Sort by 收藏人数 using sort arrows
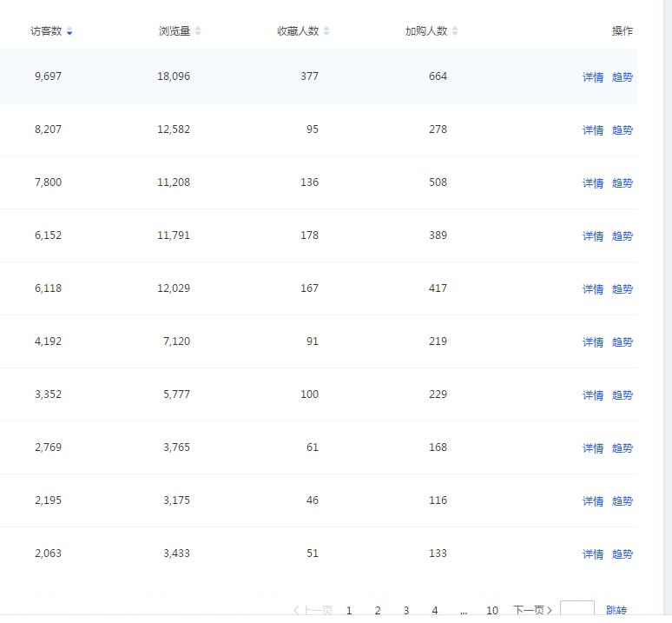 326,31
